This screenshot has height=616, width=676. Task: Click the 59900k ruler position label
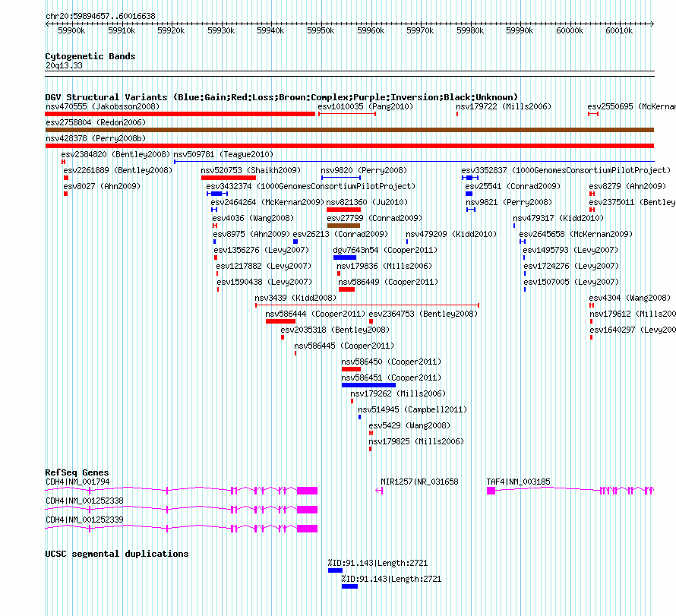[x=71, y=30]
